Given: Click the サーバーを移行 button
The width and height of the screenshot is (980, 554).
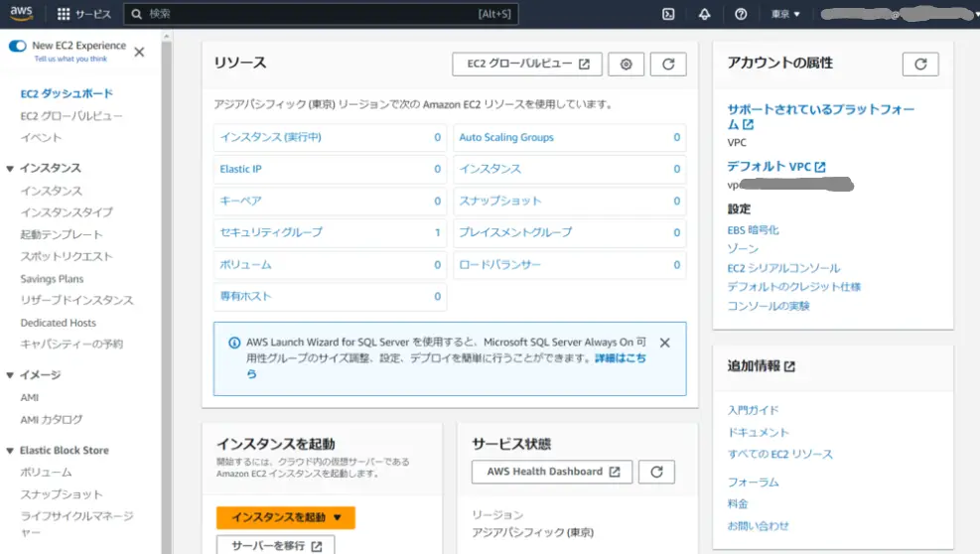Looking at the screenshot, I should [x=276, y=546].
